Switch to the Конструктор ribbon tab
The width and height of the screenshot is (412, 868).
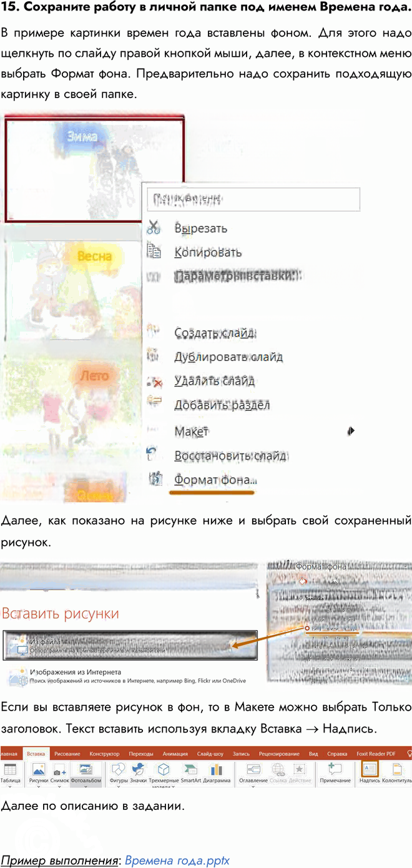[104, 753]
